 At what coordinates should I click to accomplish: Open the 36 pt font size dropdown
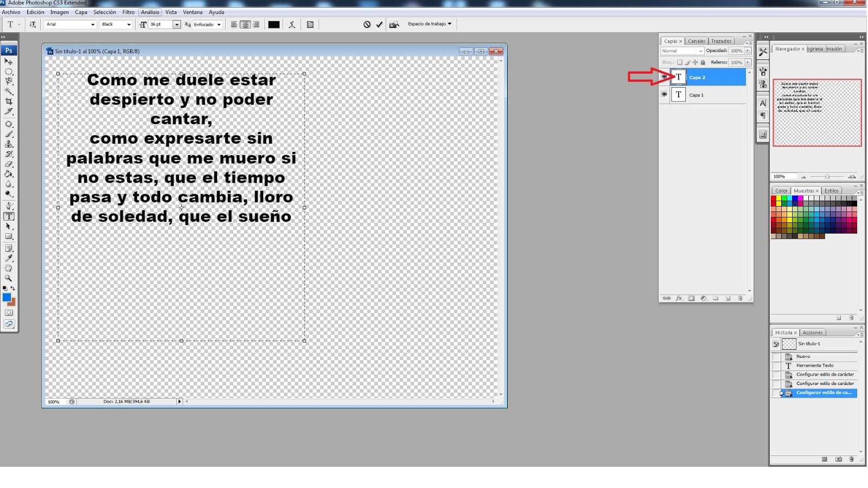[176, 24]
